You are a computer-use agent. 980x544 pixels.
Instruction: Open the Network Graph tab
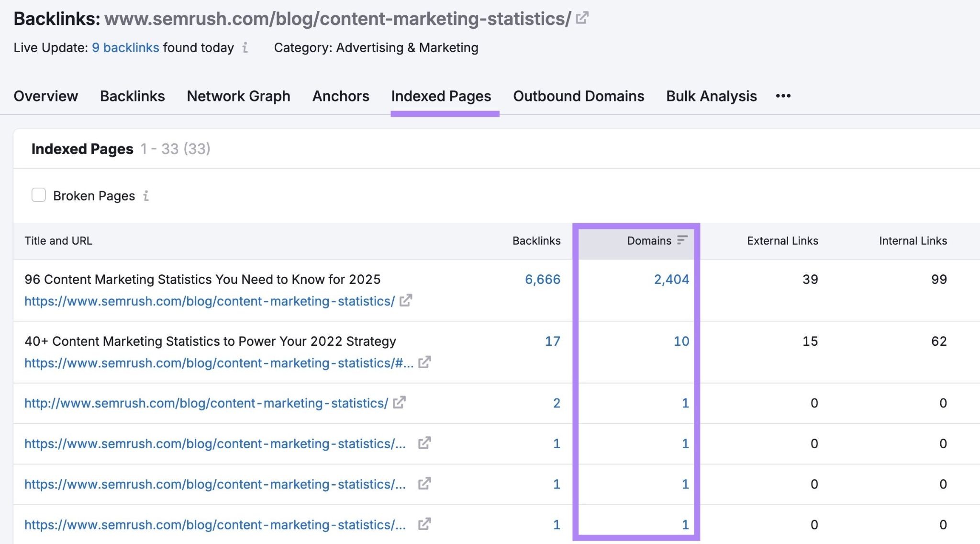[238, 96]
